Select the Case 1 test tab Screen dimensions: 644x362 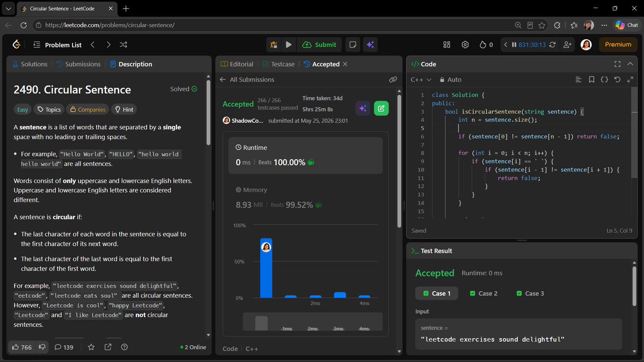point(436,293)
